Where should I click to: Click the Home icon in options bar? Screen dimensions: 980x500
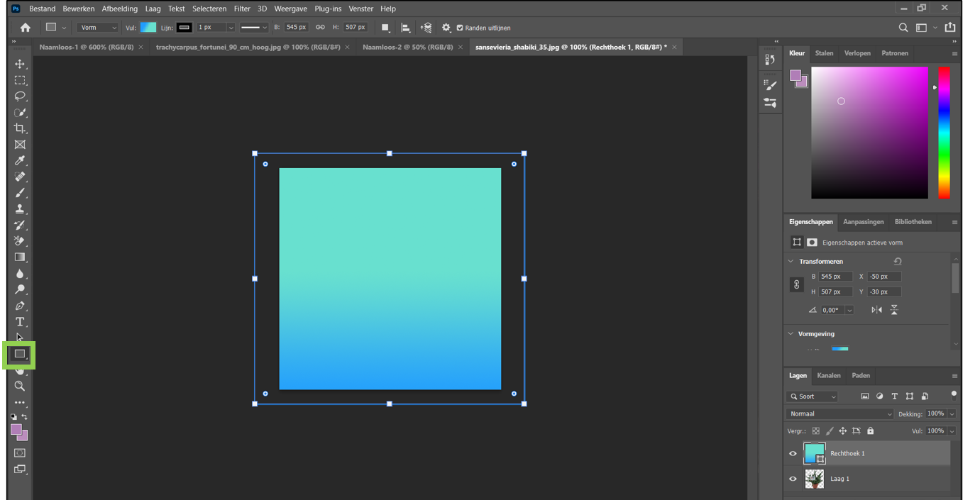pyautogui.click(x=26, y=28)
